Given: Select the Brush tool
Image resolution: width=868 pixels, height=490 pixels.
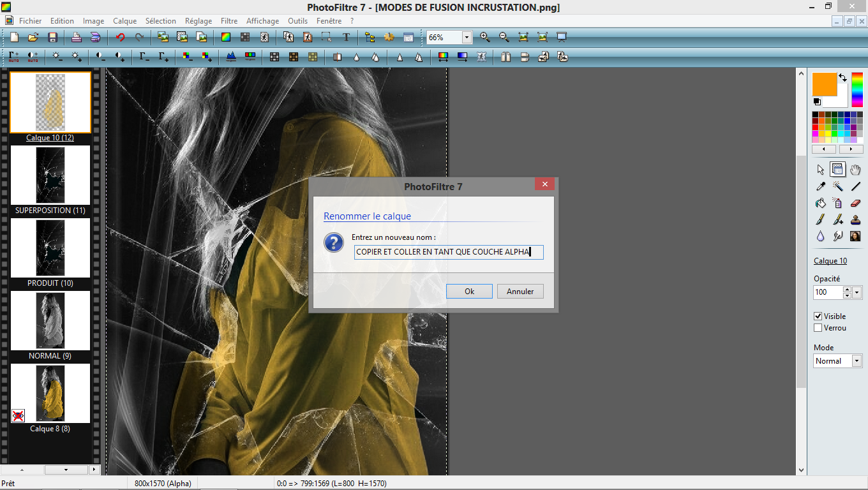Looking at the screenshot, I should click(x=821, y=219).
